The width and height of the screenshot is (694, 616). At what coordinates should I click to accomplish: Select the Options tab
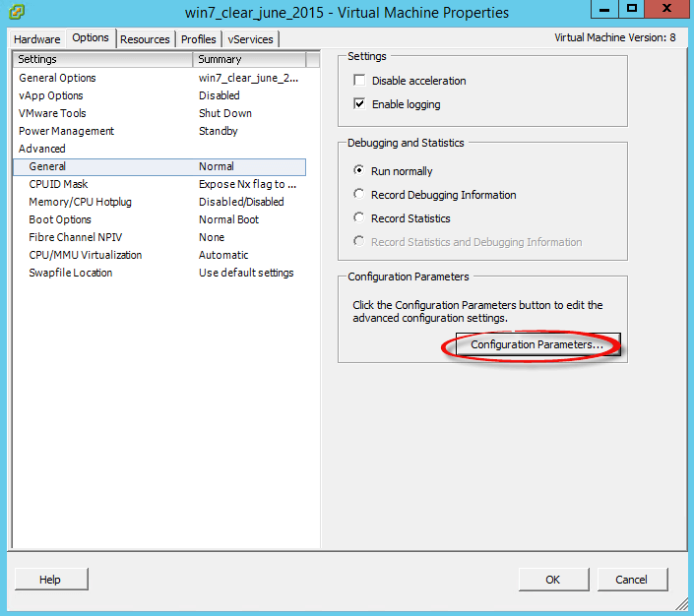[x=91, y=38]
